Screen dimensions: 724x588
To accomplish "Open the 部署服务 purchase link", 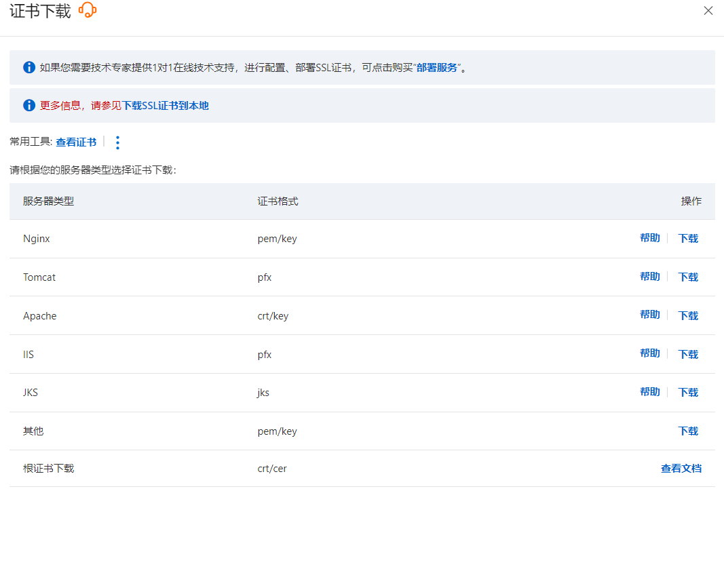I will (x=437, y=68).
